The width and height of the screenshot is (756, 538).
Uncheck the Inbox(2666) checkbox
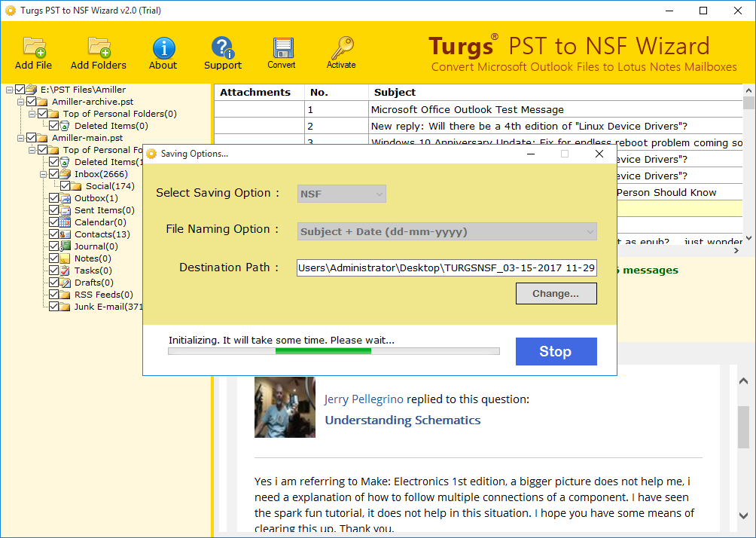pyautogui.click(x=54, y=174)
